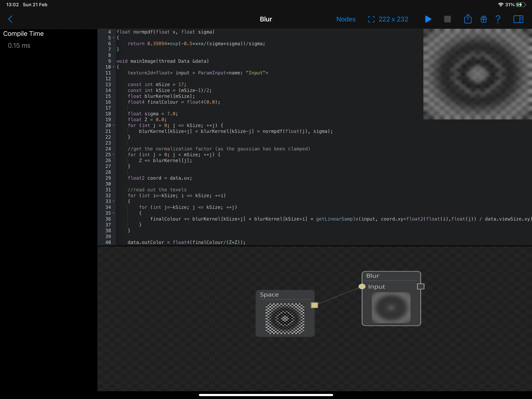This screenshot has width=532, height=399.
Task: Fold the for loop at line 20
Action: point(114,125)
